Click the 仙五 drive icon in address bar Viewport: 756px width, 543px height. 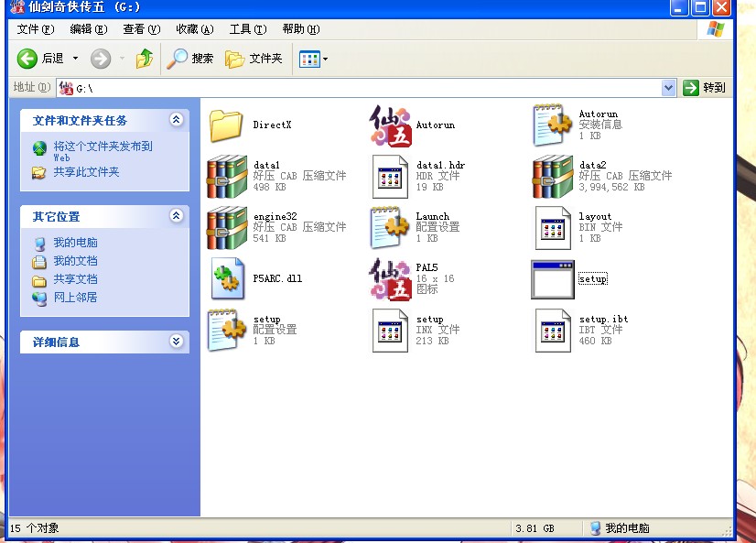[x=66, y=88]
